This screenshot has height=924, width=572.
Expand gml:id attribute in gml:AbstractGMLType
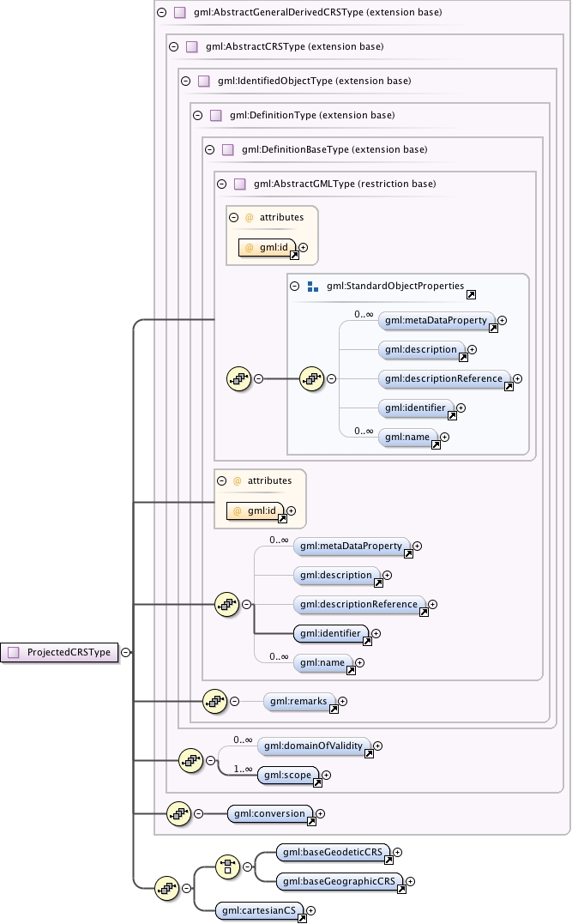(304, 247)
